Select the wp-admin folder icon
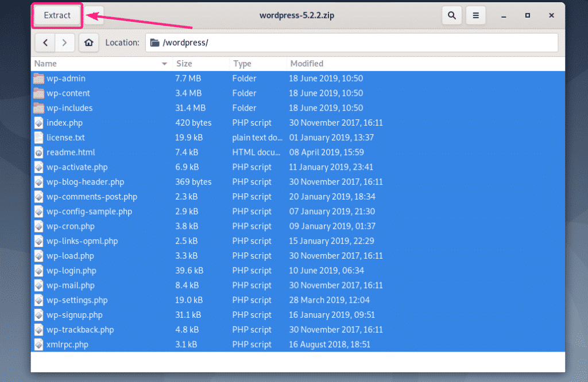The width and height of the screenshot is (588, 382). coord(38,79)
